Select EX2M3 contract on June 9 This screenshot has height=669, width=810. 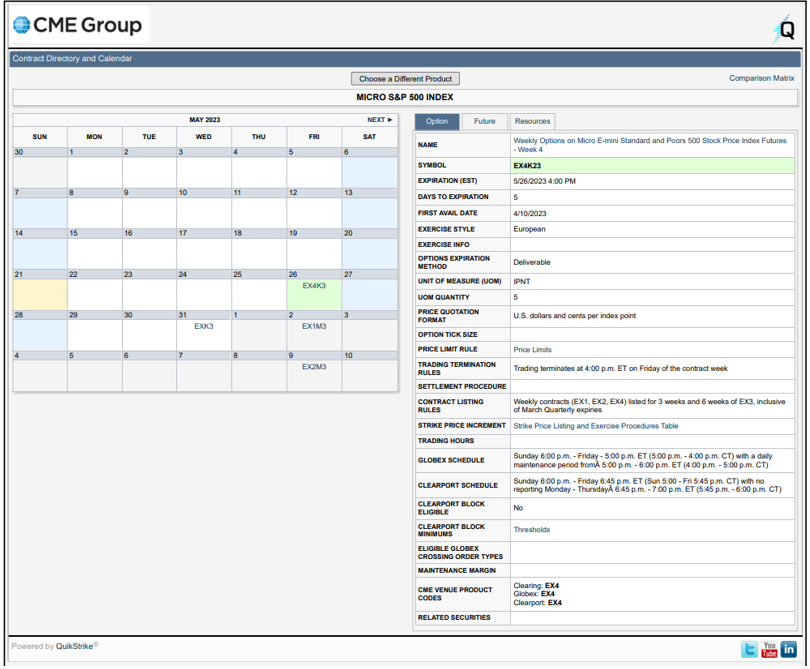(314, 367)
